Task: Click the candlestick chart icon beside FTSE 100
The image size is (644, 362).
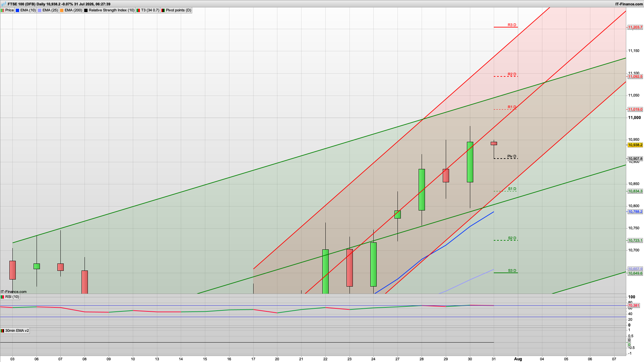Action: pos(4,4)
